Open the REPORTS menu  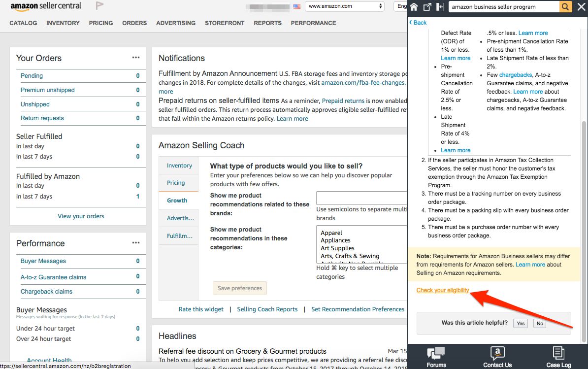[x=267, y=23]
